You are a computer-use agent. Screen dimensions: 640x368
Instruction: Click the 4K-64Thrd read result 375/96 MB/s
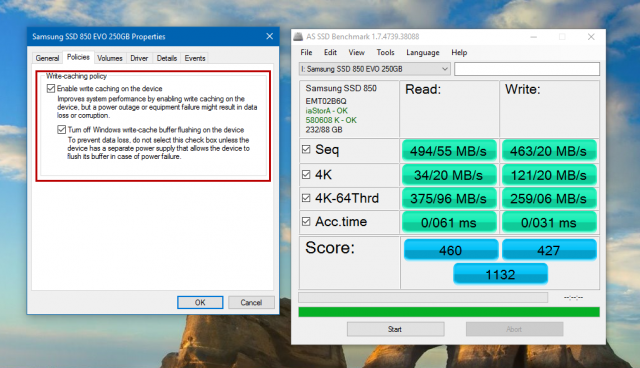tap(449, 198)
